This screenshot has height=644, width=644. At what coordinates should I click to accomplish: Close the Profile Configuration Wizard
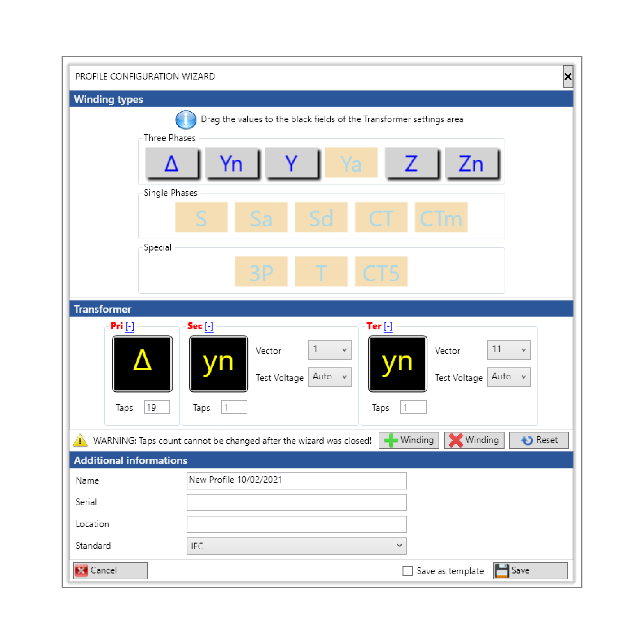568,77
